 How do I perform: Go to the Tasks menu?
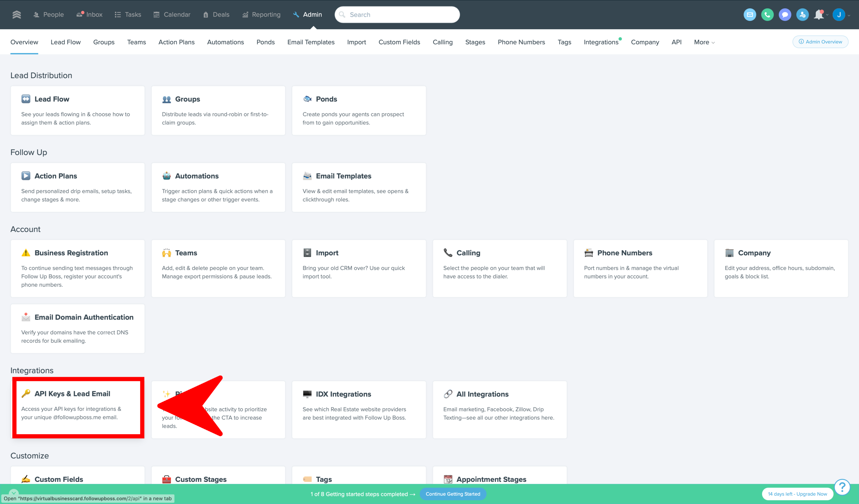tap(128, 15)
